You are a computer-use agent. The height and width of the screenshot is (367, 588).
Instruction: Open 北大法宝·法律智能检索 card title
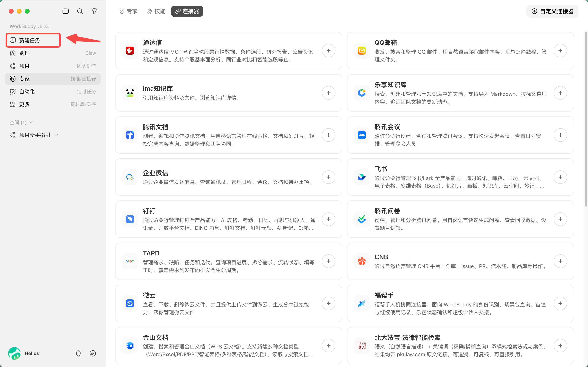pyautogui.click(x=407, y=338)
